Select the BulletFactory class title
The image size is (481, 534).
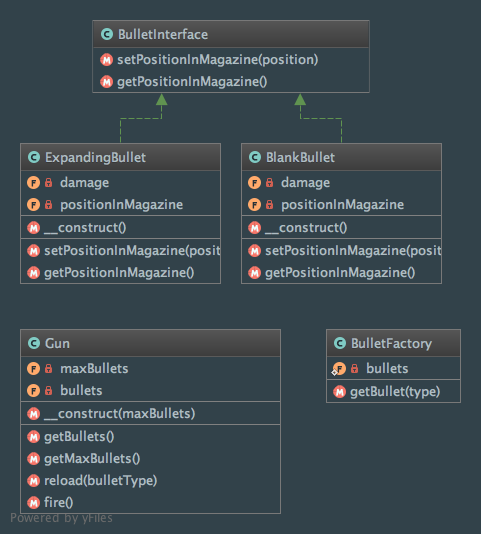[391, 343]
